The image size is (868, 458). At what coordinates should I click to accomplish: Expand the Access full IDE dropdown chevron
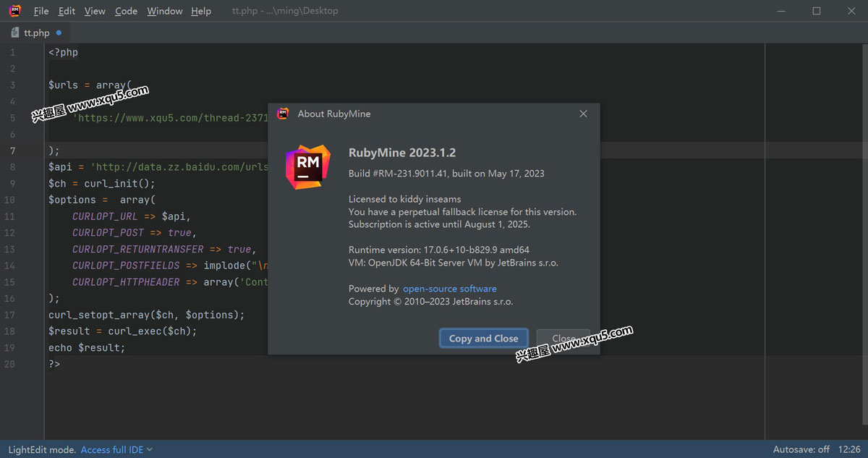[x=150, y=449]
